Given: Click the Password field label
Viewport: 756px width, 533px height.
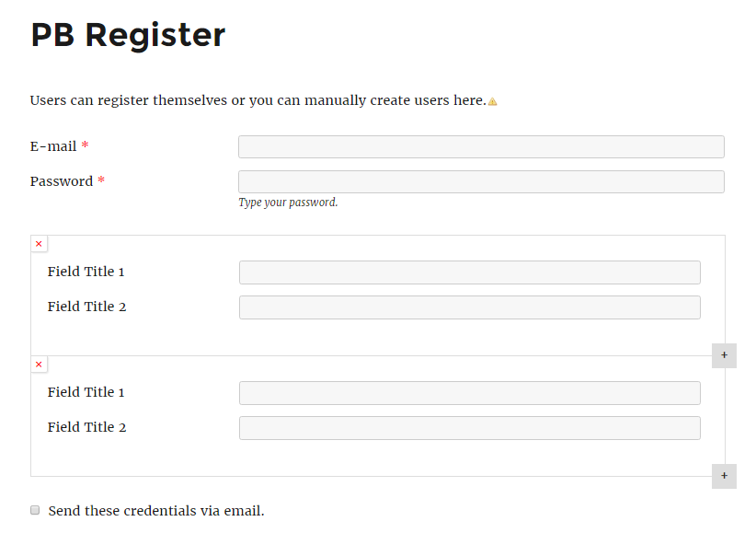Looking at the screenshot, I should 62,181.
